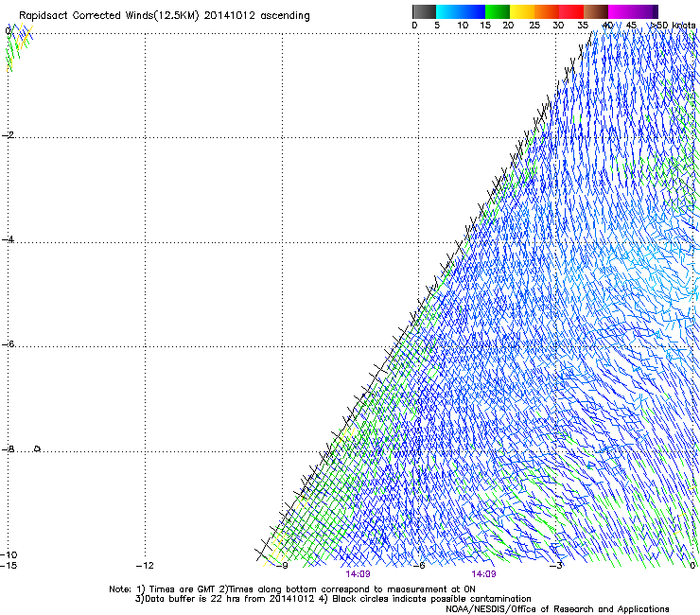Click the cyan-blue 5-15 knots color band
This screenshot has width=700, height=615.
(461, 11)
